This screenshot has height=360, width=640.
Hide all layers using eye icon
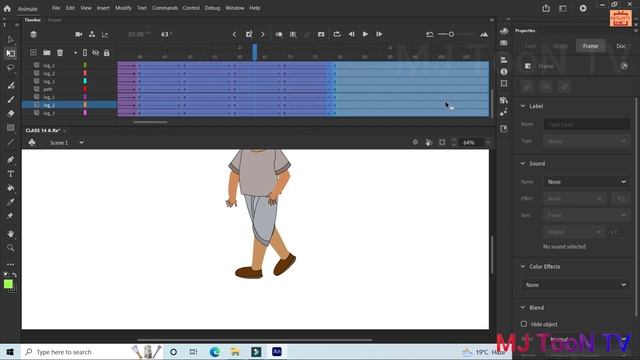96,53
